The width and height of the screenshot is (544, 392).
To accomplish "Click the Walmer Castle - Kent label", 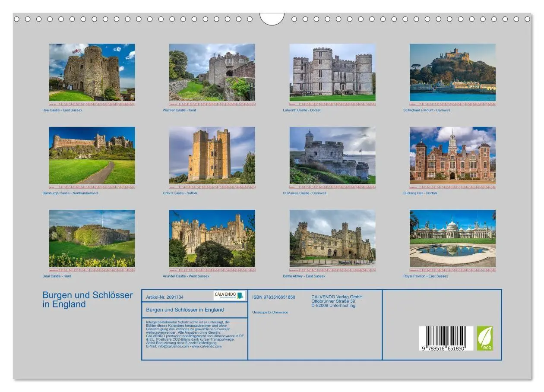I will point(180,110).
